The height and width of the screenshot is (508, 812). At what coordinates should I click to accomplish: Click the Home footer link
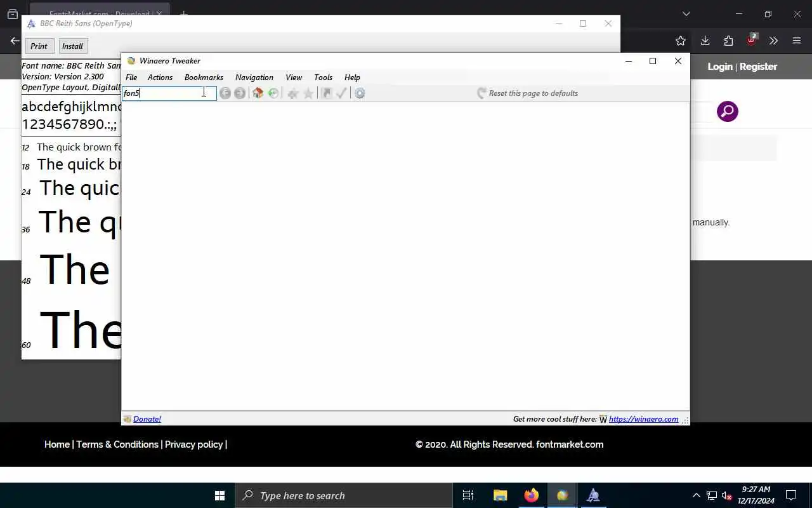tap(57, 444)
